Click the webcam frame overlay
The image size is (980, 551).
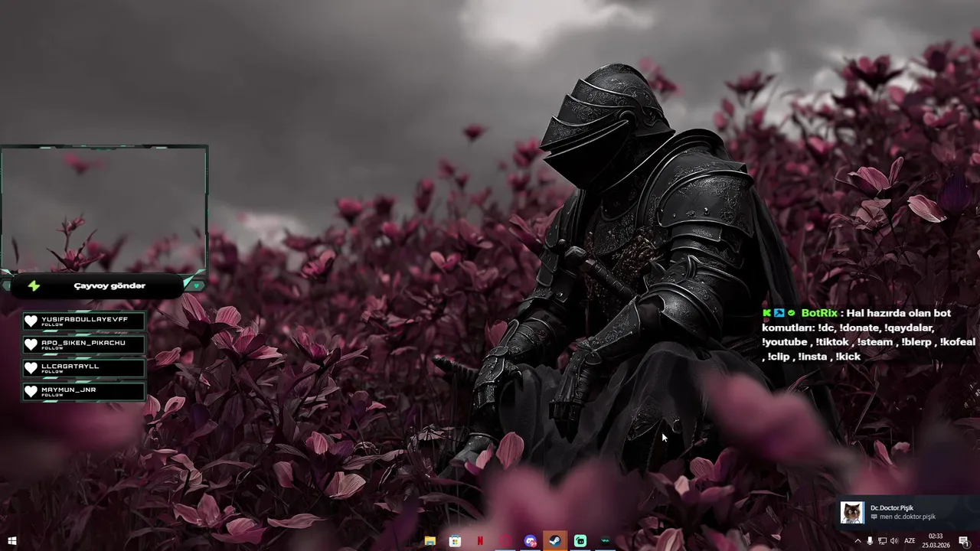pyautogui.click(x=104, y=209)
